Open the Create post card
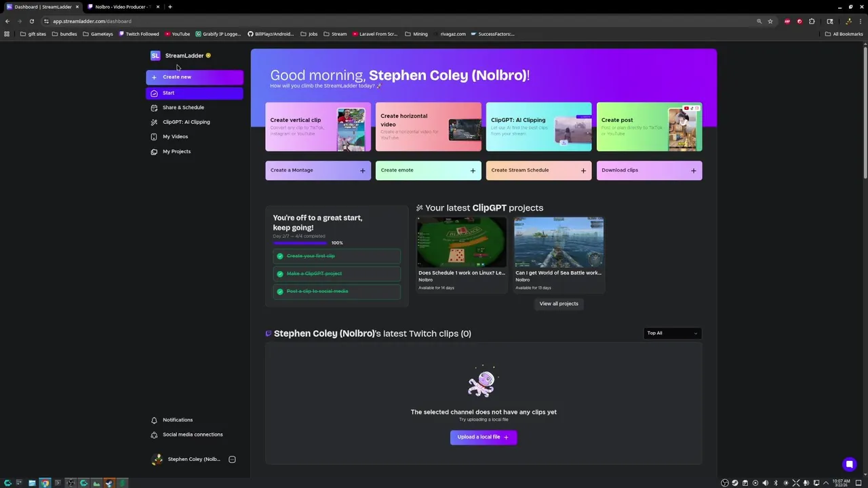 650,127
